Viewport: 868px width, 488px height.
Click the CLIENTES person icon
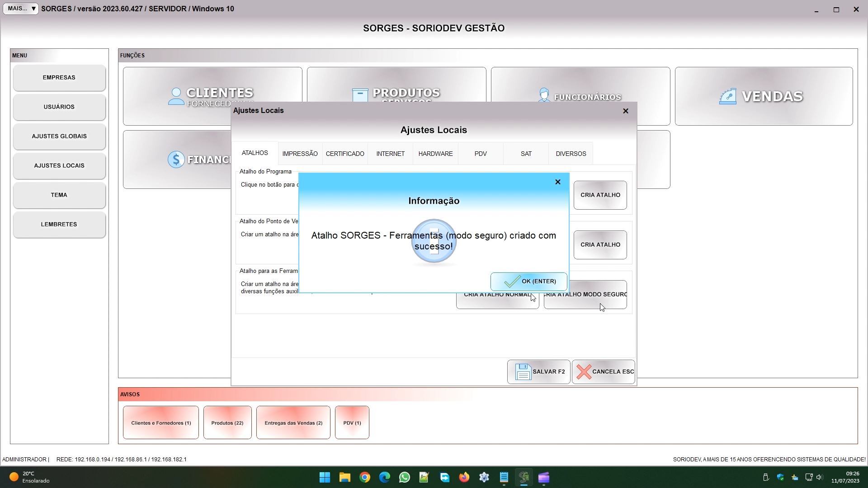click(x=176, y=96)
